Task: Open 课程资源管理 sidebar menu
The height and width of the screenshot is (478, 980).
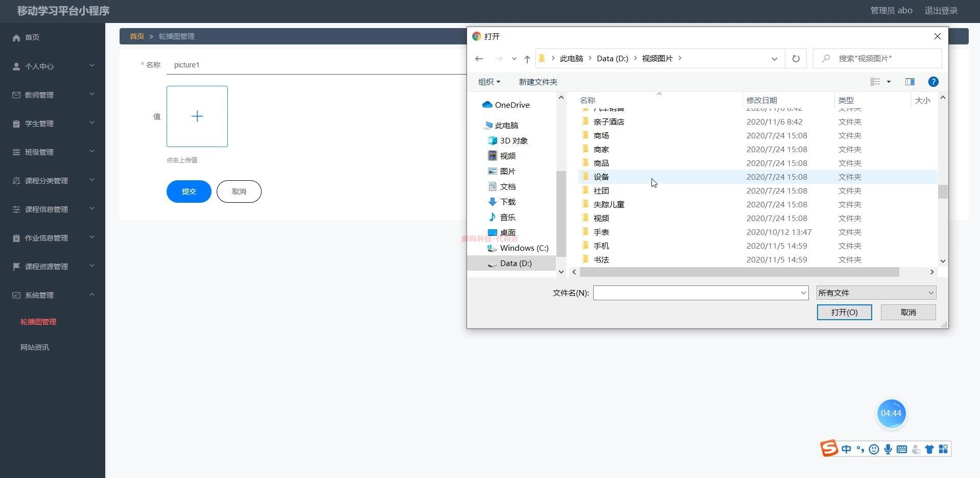Action: pos(53,267)
